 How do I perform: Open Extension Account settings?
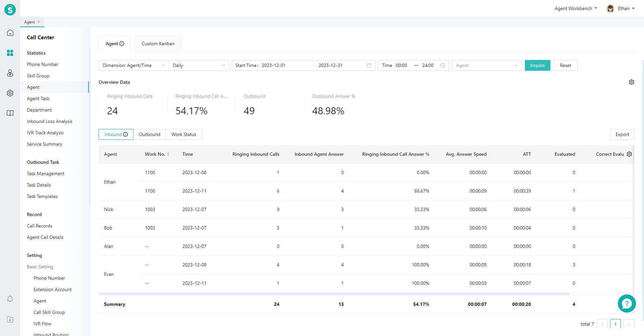pyautogui.click(x=53, y=289)
